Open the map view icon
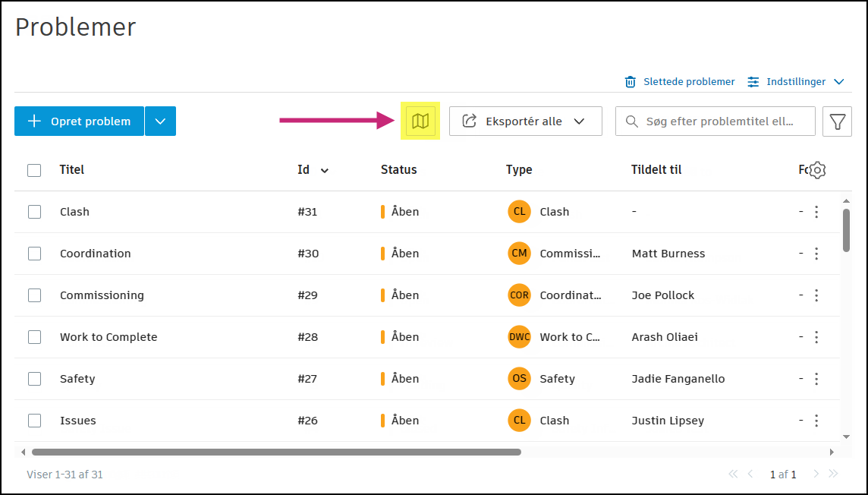The width and height of the screenshot is (868, 495). 420,121
